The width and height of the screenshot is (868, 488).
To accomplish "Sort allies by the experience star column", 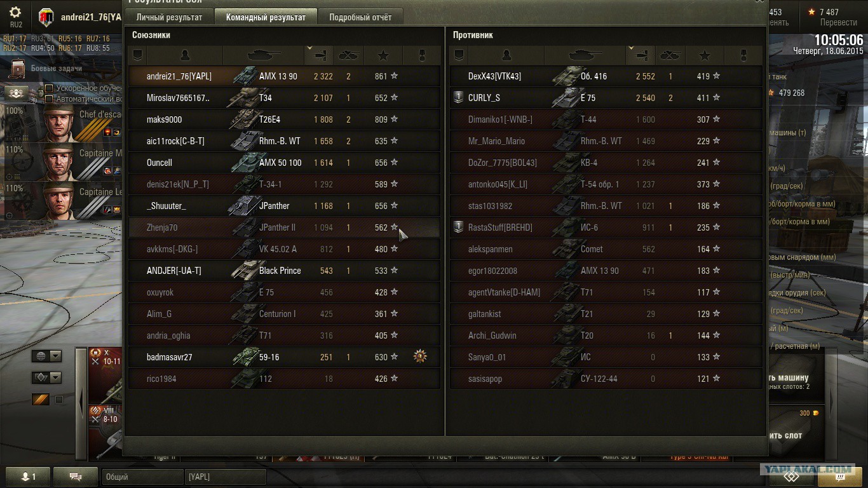I will (x=383, y=56).
